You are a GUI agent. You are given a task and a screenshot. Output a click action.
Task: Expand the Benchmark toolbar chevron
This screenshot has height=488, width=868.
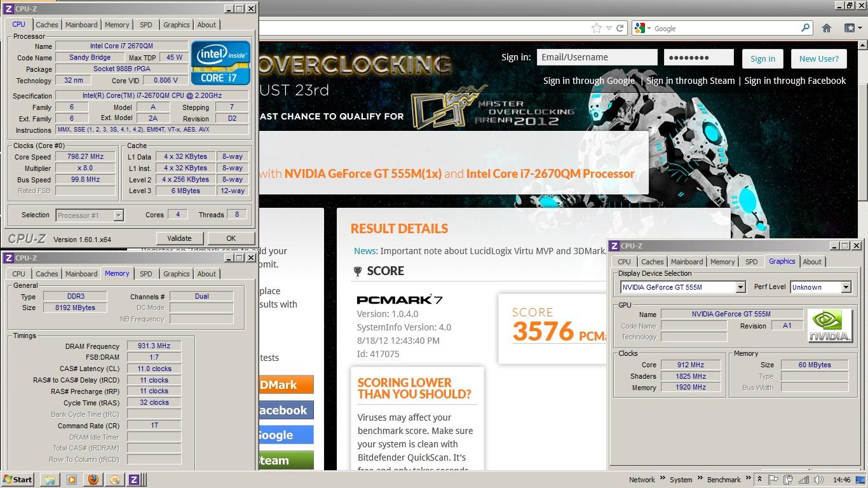click(748, 479)
